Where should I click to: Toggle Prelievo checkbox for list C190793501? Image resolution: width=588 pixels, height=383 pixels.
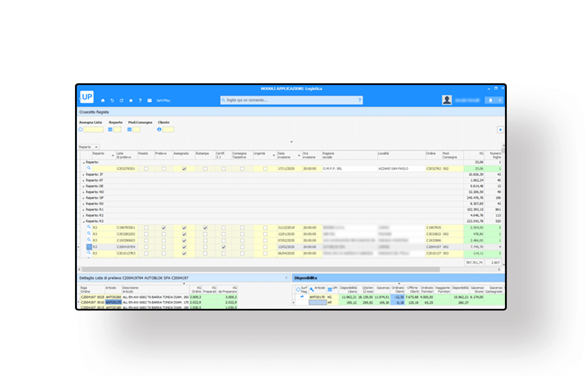click(164, 228)
